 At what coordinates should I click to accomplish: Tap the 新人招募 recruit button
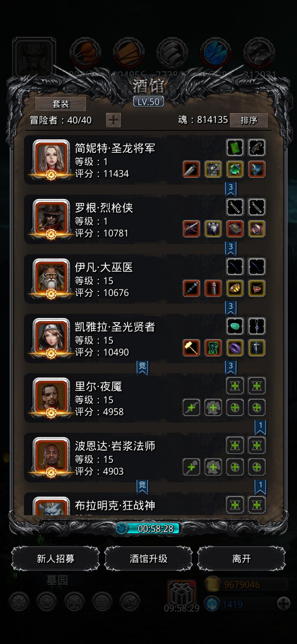point(56,559)
